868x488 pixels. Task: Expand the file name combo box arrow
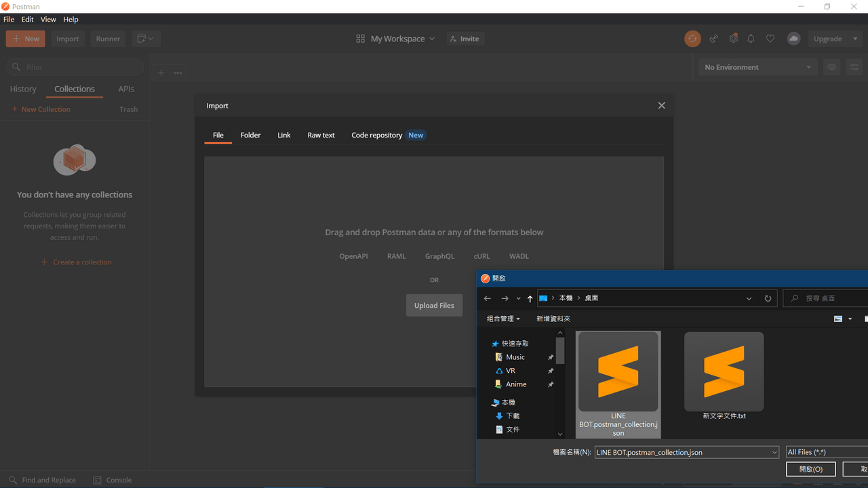774,452
